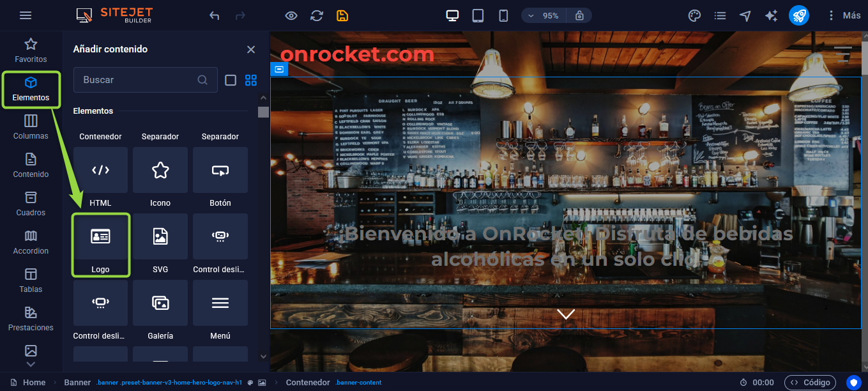The height and width of the screenshot is (391, 868).
Task: Click the blue shield icon
Action: click(854, 383)
